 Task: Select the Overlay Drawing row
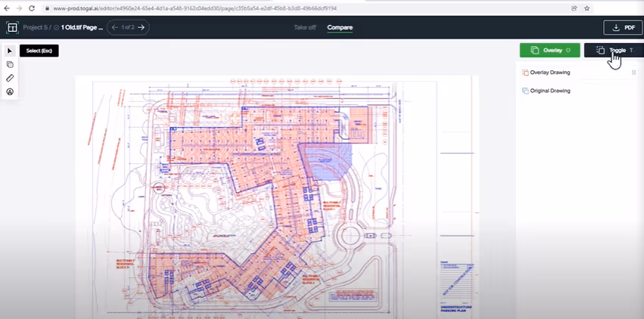coord(579,73)
